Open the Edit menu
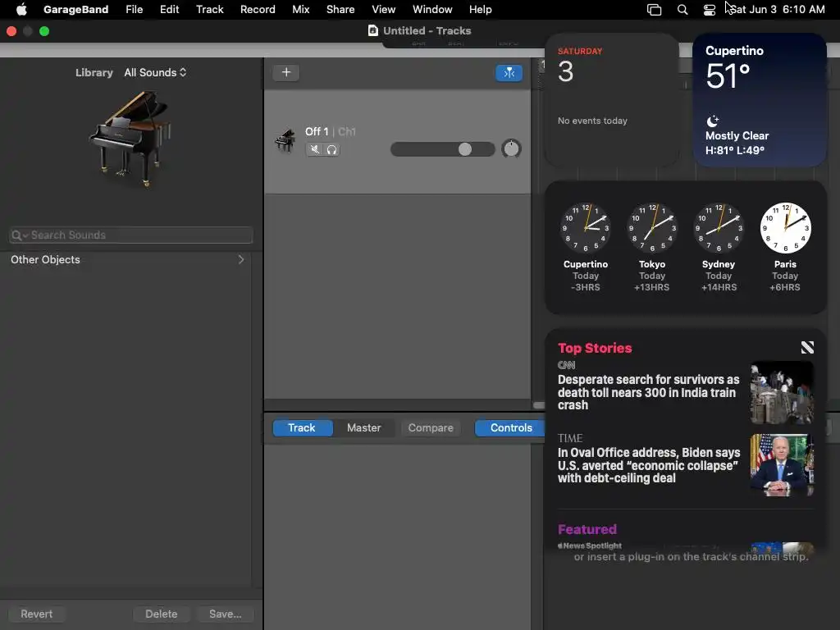The width and height of the screenshot is (840, 630). 169,9
